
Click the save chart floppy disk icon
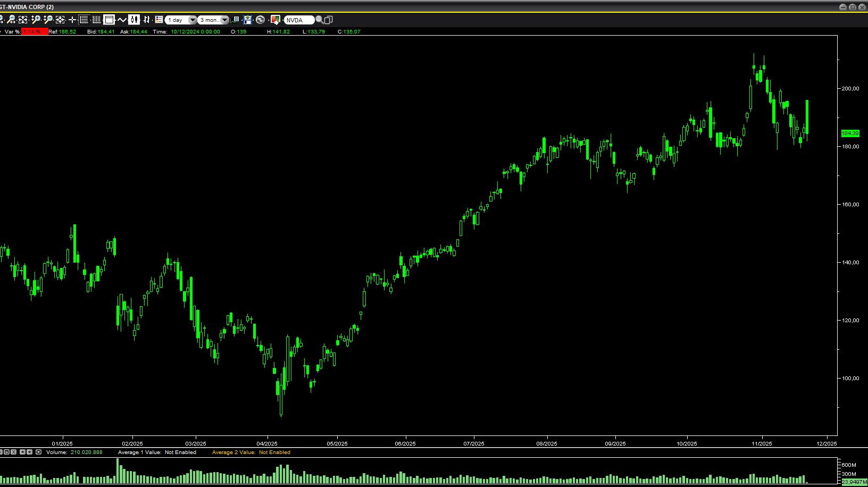(247, 20)
